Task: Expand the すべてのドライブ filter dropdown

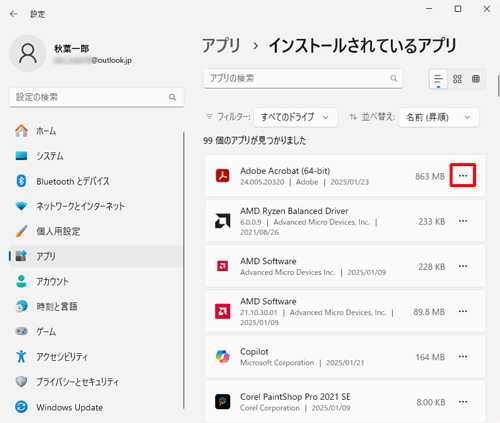Action: pos(295,117)
